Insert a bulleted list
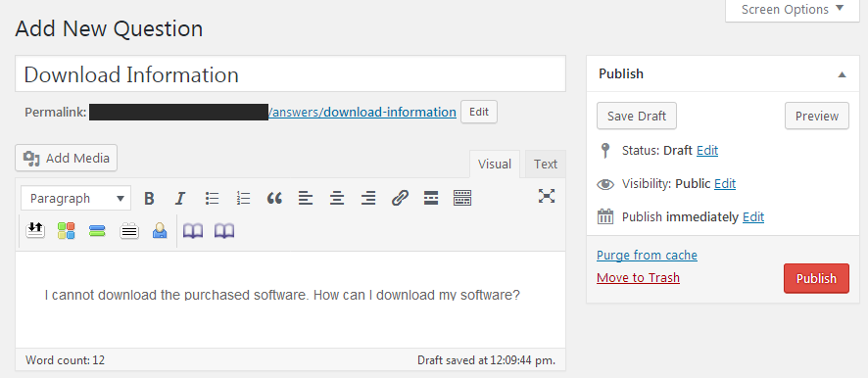 [212, 198]
